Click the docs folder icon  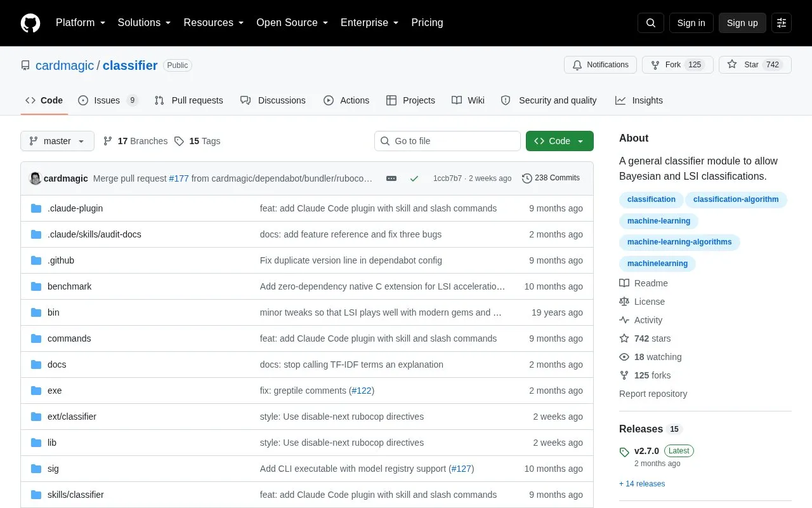pyautogui.click(x=36, y=364)
